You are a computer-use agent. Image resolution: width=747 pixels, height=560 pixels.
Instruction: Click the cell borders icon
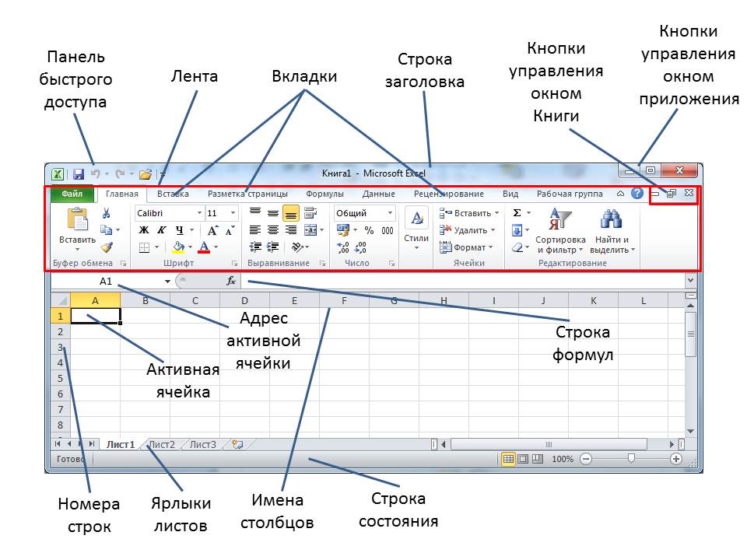coord(144,247)
